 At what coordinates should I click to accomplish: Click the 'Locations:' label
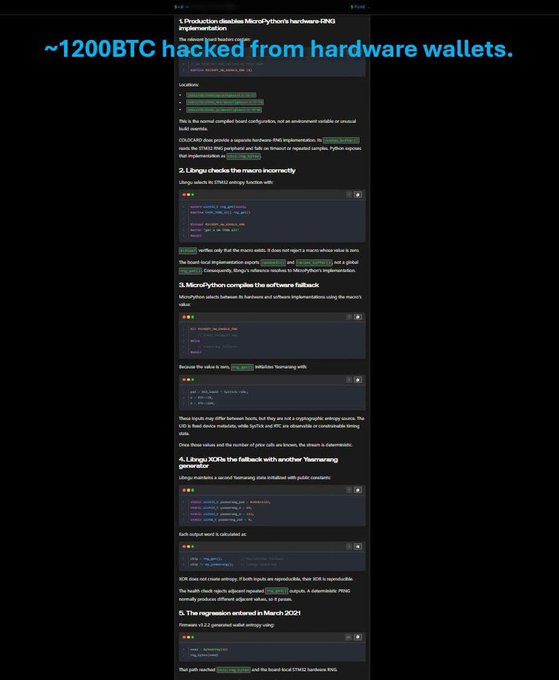coord(189,85)
